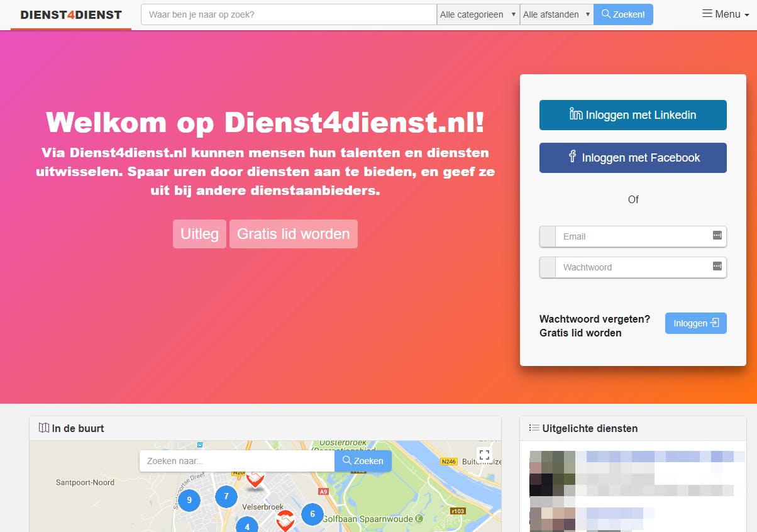The width and height of the screenshot is (757, 532).
Task: Click the password manager icon in the Wachtwoord field
Action: click(717, 266)
